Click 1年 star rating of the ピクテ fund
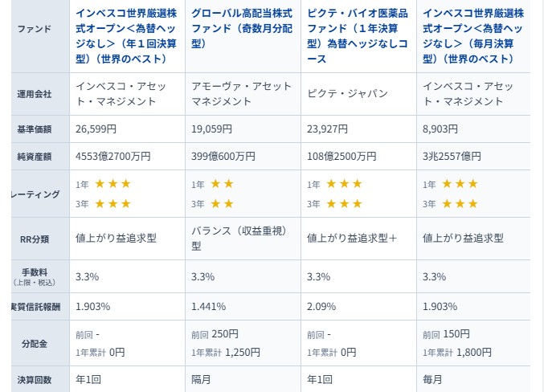 coord(344,184)
